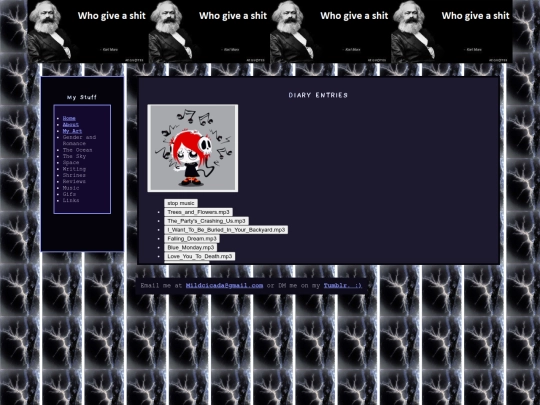Play Trees_and_Flowers.mp3
540x405 pixels.
click(198, 212)
